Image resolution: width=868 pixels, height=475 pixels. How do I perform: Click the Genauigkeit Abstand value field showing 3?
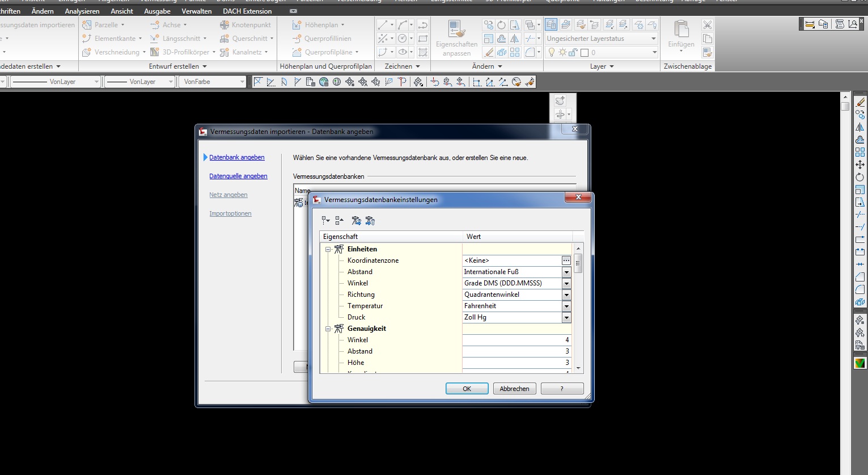(x=516, y=351)
